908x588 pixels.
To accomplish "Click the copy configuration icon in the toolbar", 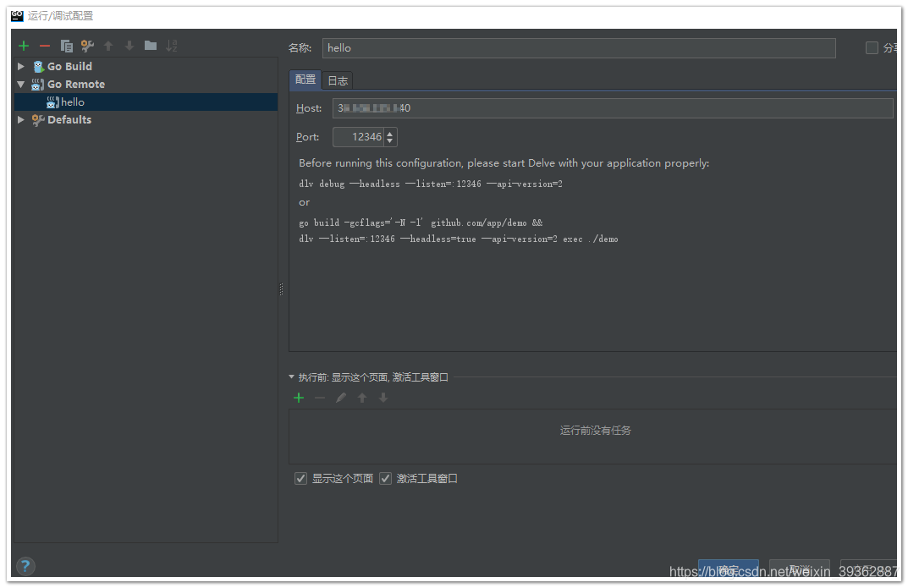I will click(x=67, y=45).
